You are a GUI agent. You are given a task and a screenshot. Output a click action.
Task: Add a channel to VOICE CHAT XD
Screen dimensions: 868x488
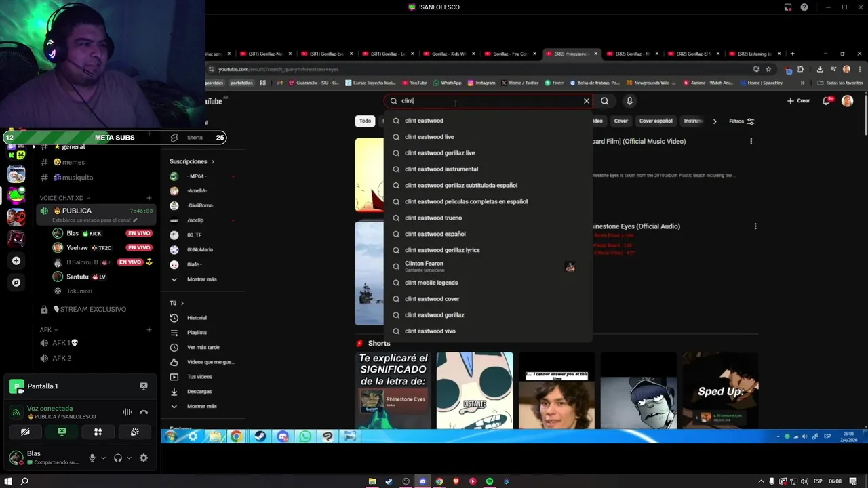click(x=149, y=198)
